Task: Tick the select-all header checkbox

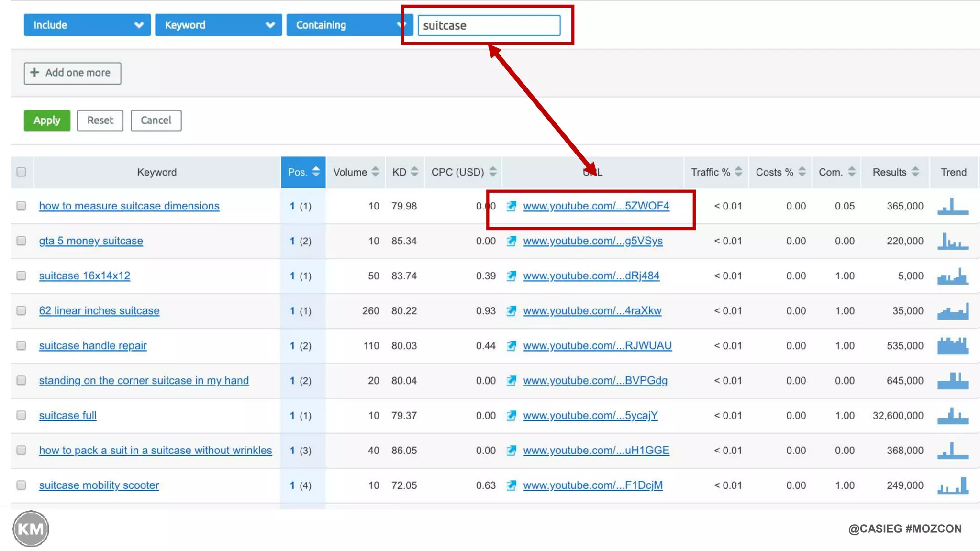Action: coord(21,172)
